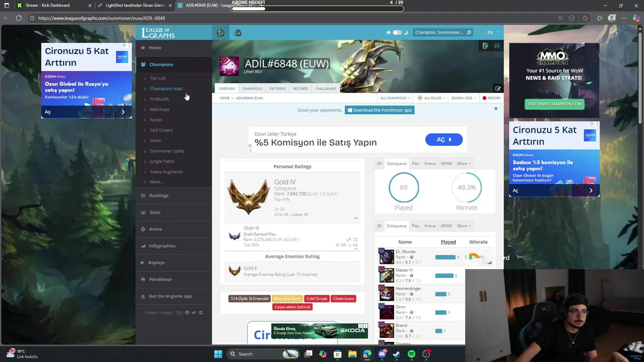Screen dimensions: 644x362
Task: Click the Blue side lover tag
Action: (287, 299)
